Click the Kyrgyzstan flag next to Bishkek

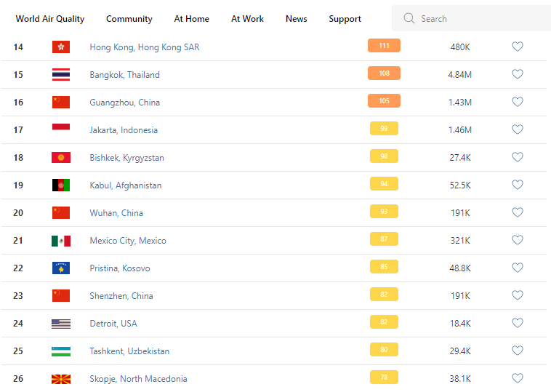[61, 157]
